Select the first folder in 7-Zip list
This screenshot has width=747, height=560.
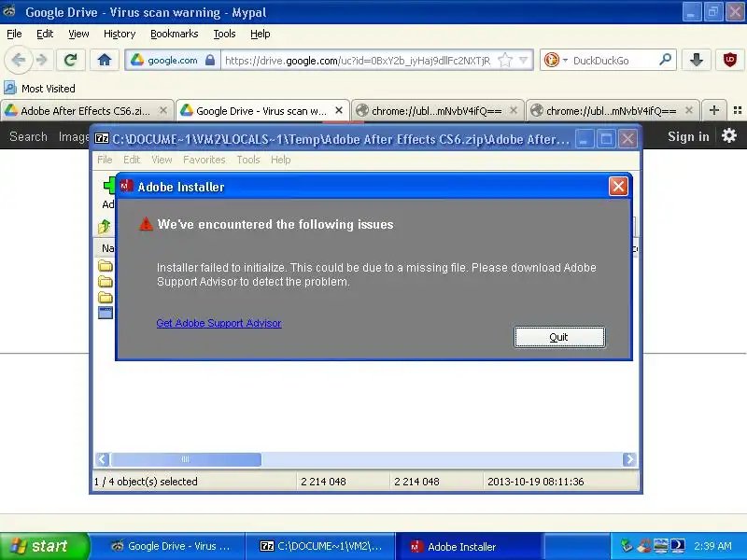click(106, 266)
